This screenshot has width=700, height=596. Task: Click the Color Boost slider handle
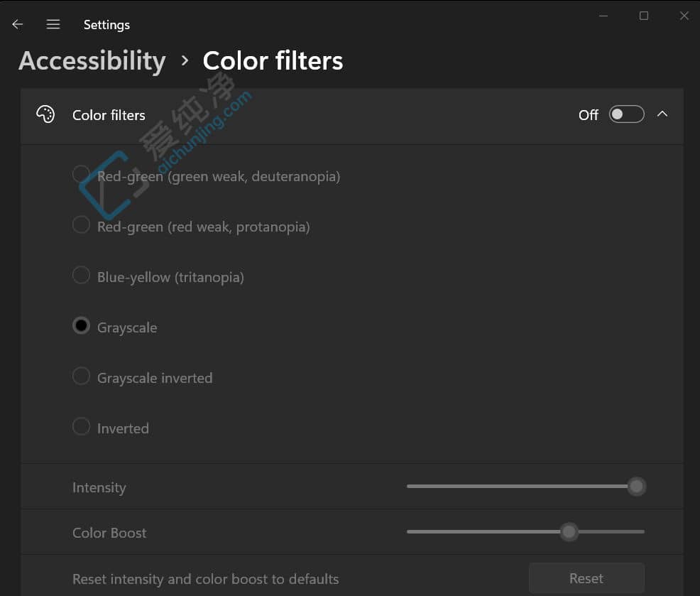(569, 531)
